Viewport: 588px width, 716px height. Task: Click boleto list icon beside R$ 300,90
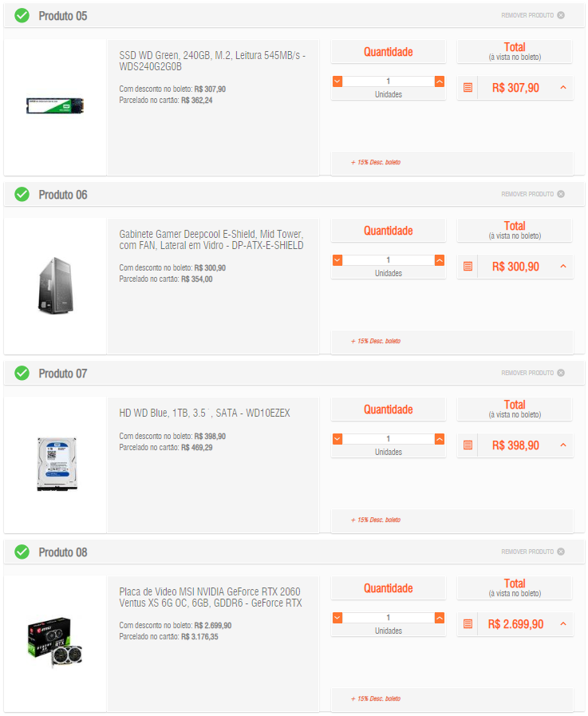pos(468,267)
